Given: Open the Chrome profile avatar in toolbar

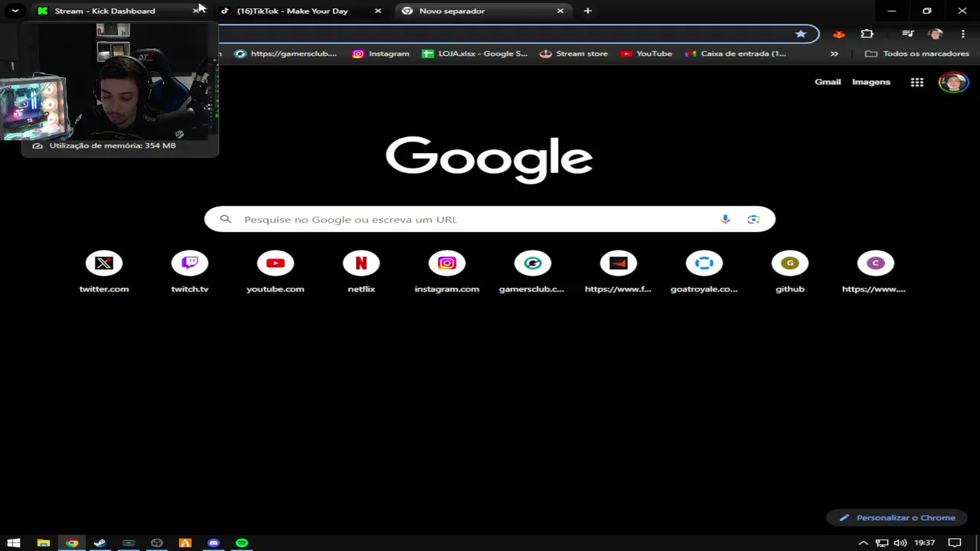Looking at the screenshot, I should 936,34.
